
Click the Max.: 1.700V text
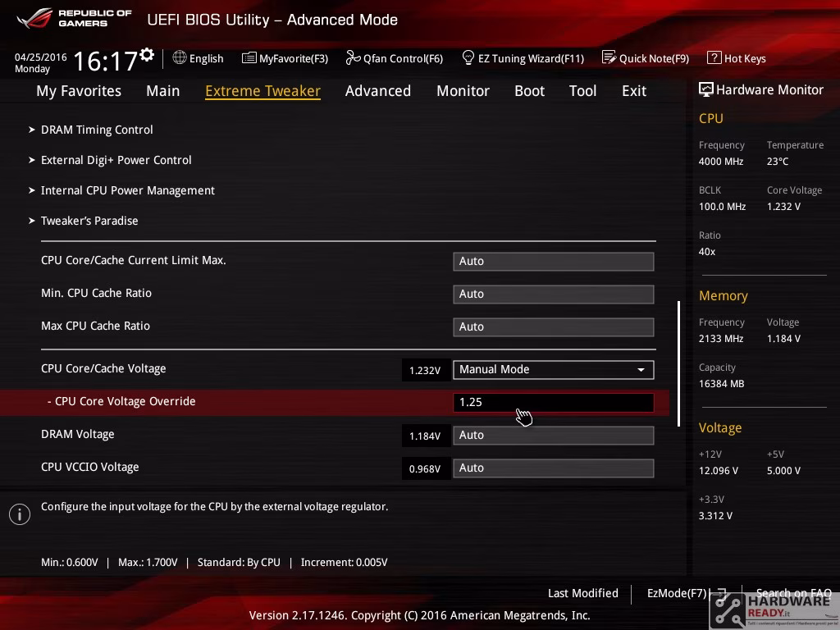pyautogui.click(x=148, y=563)
